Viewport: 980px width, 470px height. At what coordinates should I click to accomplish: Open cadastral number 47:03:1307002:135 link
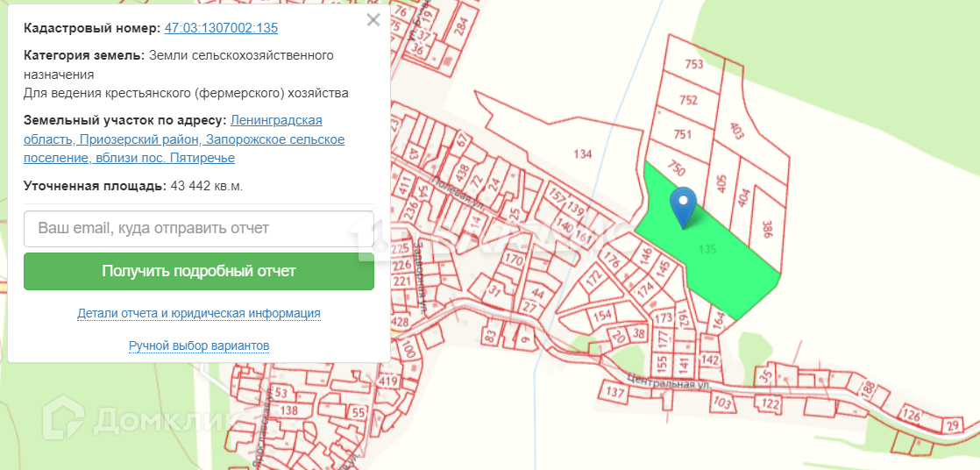pos(221,28)
